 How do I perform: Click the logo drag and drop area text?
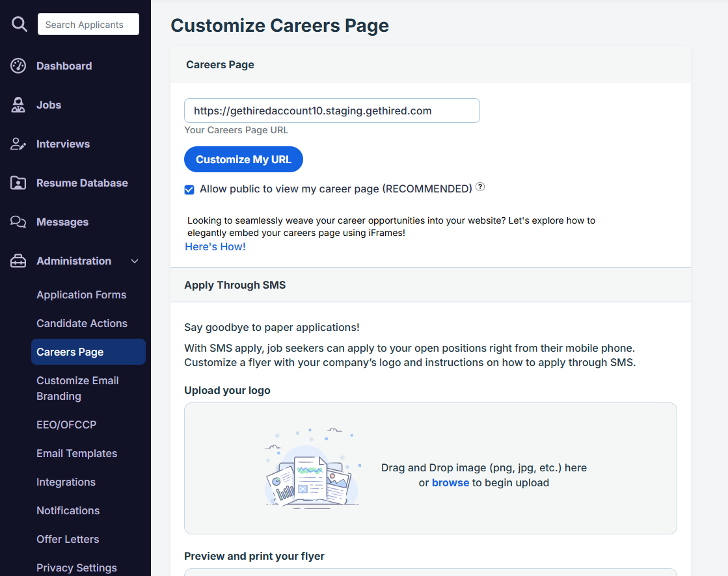click(484, 475)
